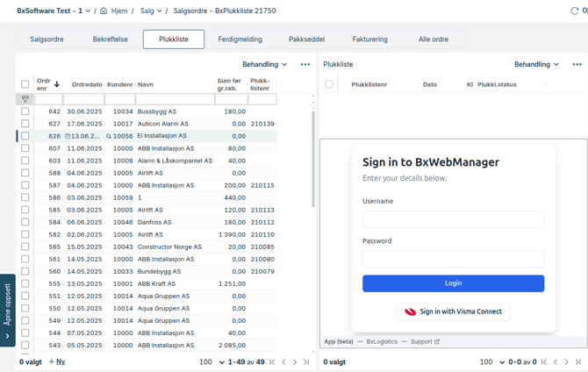
Task: Click into the Username field
Action: [454, 219]
